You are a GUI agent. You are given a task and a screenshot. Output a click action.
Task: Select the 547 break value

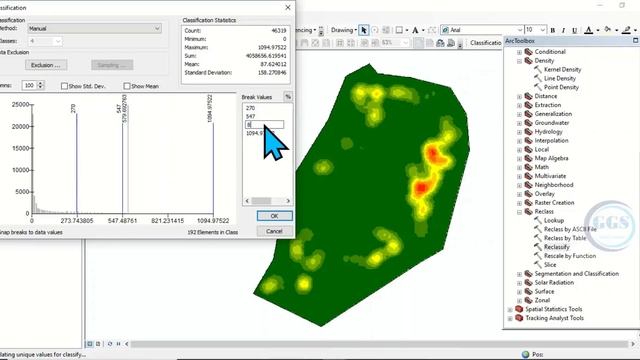point(251,116)
